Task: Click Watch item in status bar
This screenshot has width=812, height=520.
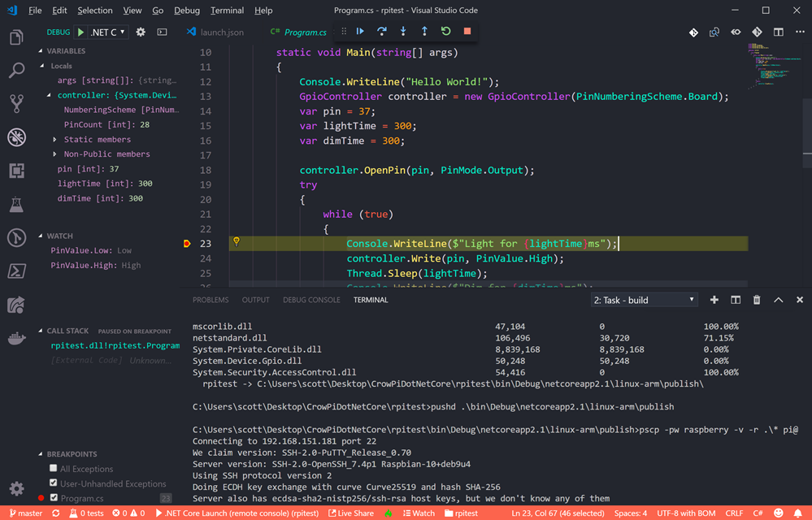Action: (419, 513)
